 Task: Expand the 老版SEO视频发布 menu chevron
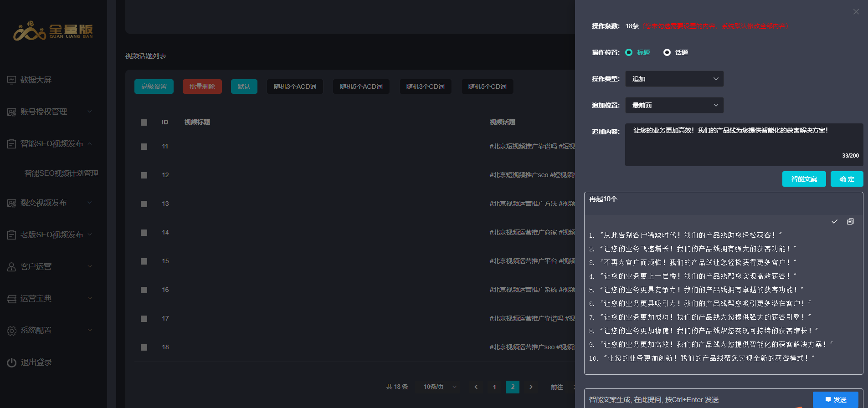[x=90, y=235]
